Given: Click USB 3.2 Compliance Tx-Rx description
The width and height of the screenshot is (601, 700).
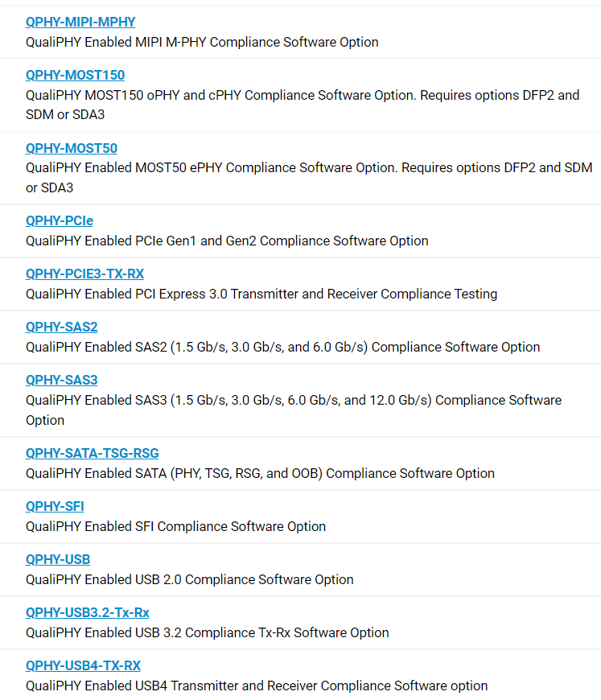Looking at the screenshot, I should [208, 633].
